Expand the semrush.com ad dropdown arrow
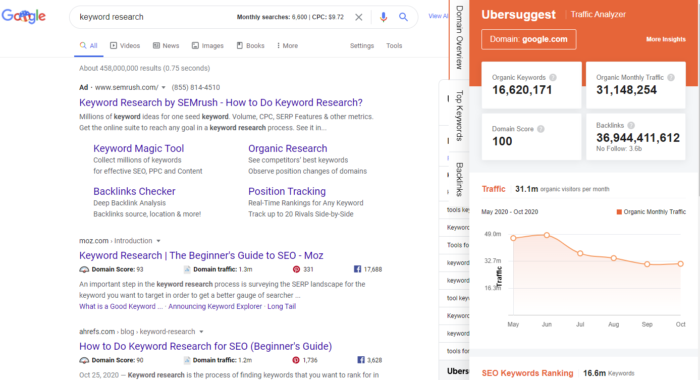Viewport: 700px width, 380px height. 163,88
